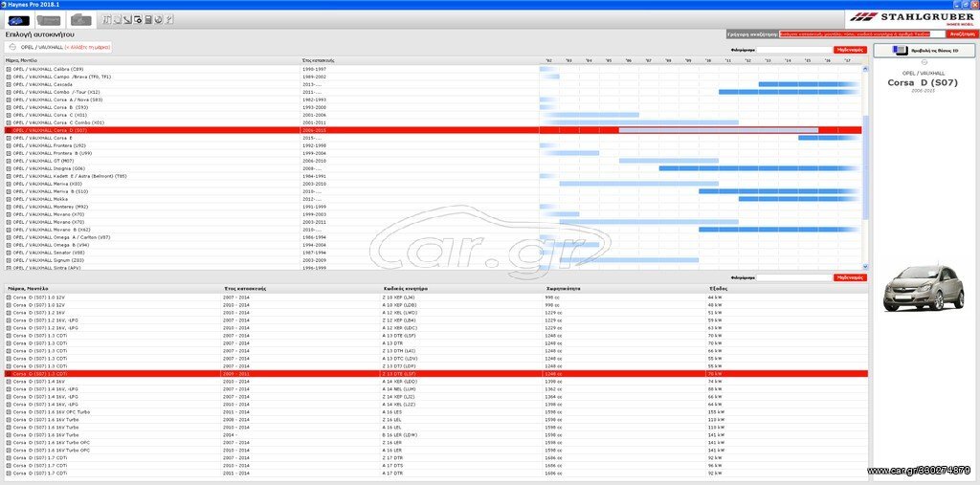The image size is (980, 485).
Task: Sort by Κωδικός κινητήρα column header
Action: 406,289
